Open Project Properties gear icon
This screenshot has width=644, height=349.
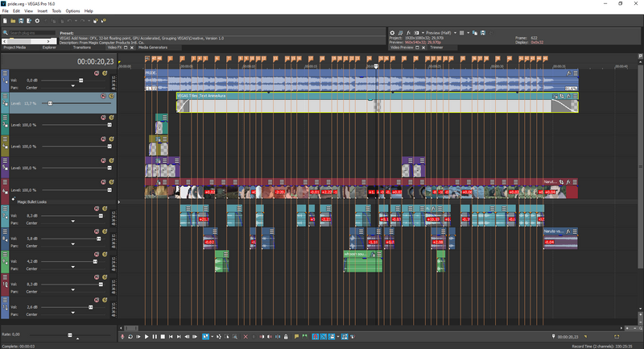click(37, 20)
